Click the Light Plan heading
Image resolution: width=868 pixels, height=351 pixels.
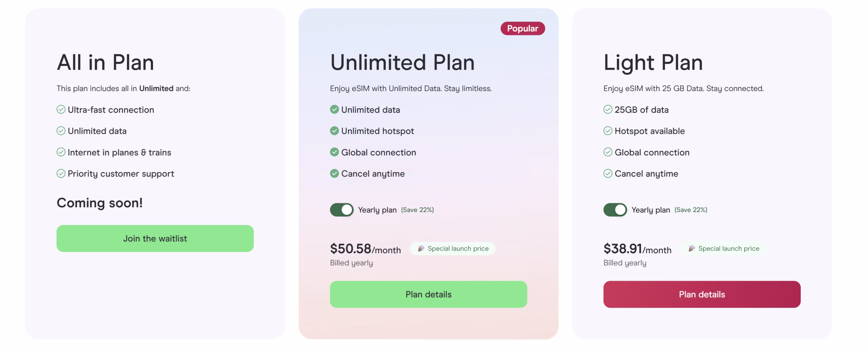click(x=653, y=62)
